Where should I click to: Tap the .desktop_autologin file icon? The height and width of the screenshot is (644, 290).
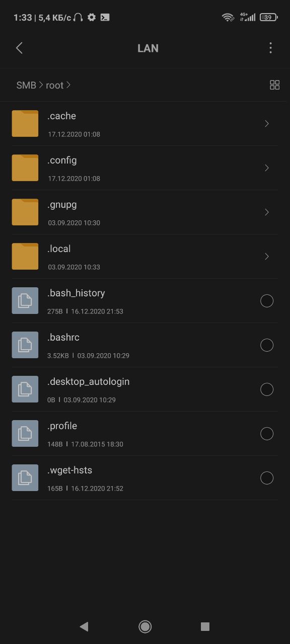click(x=25, y=389)
